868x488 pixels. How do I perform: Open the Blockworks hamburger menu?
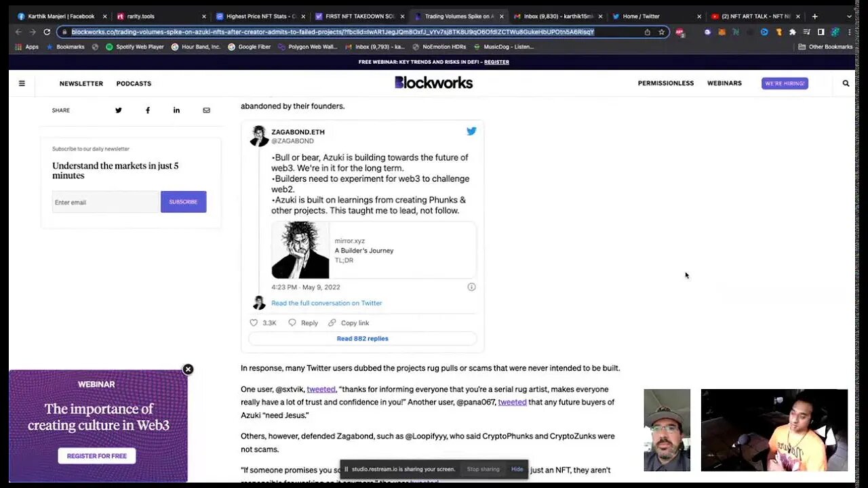22,83
